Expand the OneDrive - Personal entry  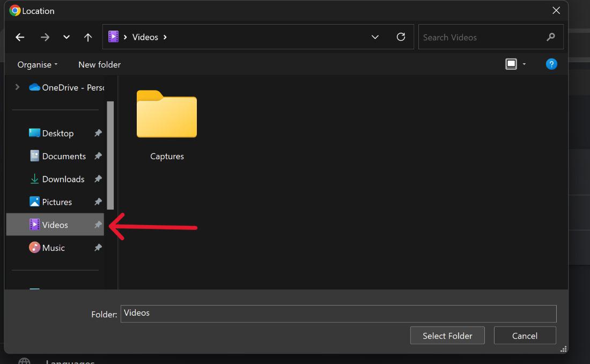click(x=17, y=86)
